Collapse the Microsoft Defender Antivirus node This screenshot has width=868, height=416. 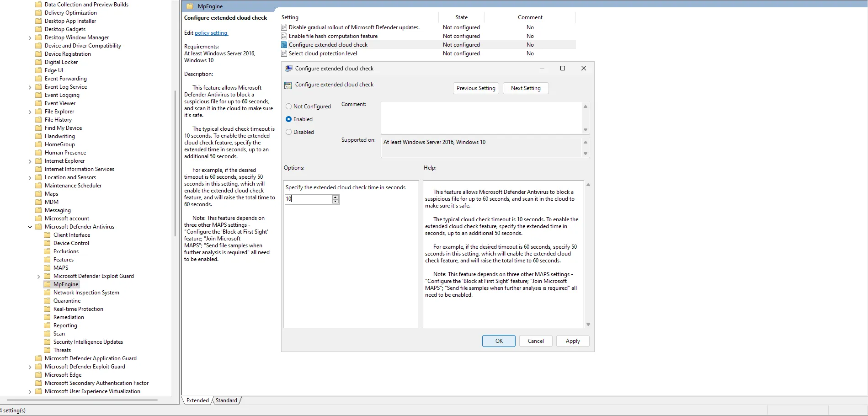tap(30, 227)
